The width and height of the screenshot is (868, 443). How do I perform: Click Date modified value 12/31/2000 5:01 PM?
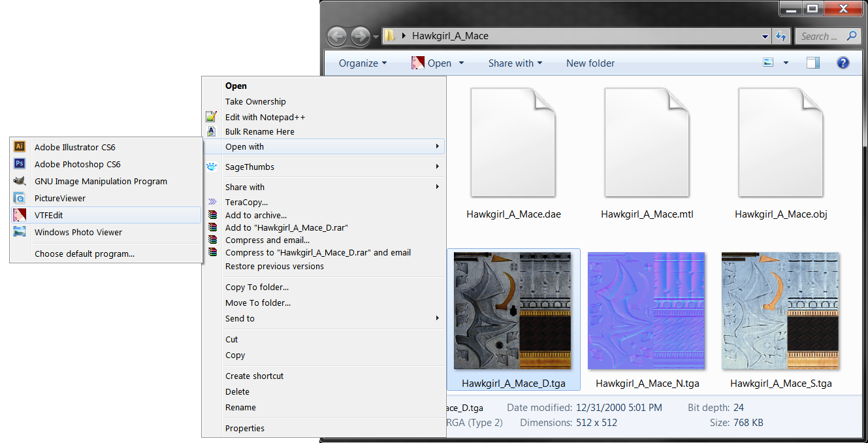tap(620, 407)
